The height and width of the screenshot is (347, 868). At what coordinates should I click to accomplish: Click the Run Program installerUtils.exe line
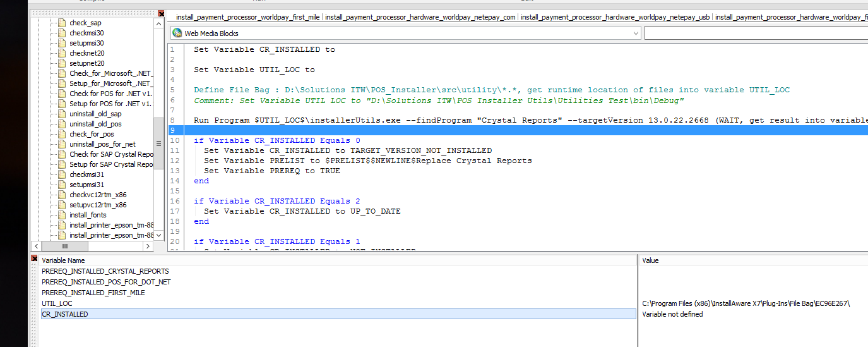click(x=530, y=120)
